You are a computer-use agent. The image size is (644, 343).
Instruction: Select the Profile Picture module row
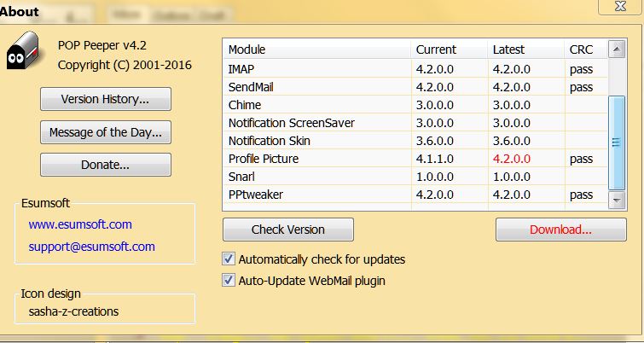click(x=415, y=159)
